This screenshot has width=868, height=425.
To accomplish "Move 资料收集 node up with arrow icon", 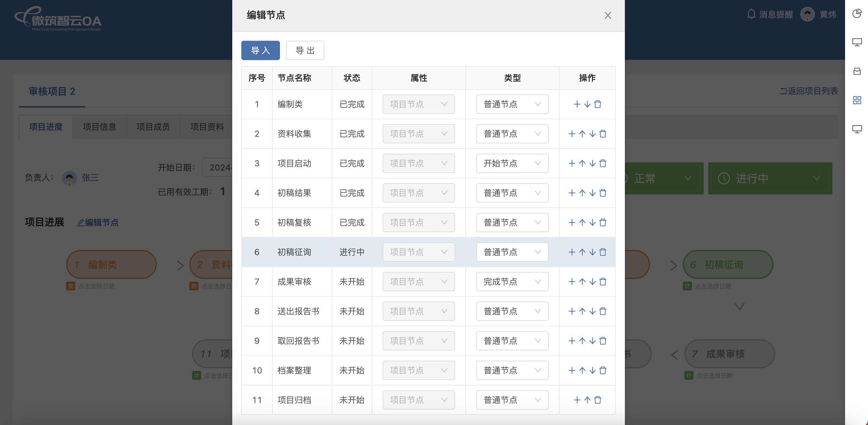I will [x=582, y=134].
